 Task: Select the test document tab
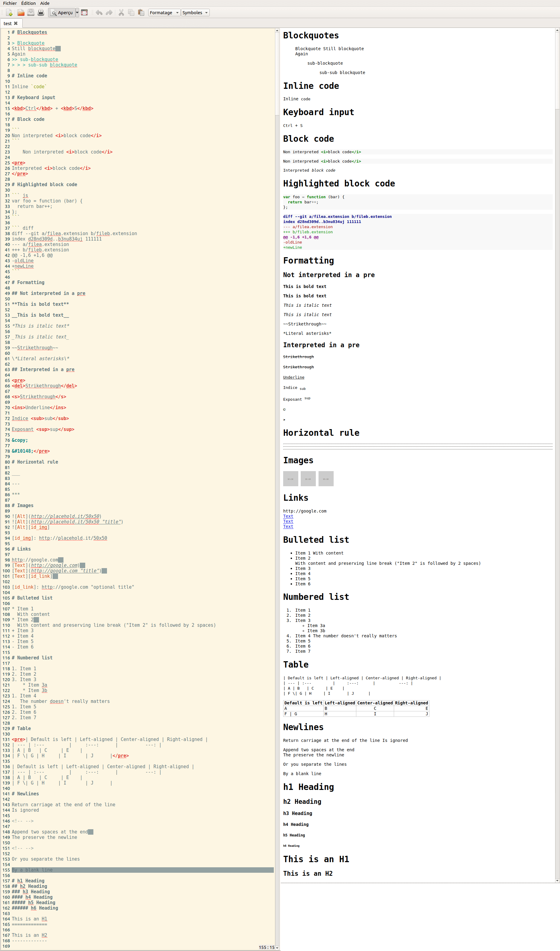pos(8,23)
